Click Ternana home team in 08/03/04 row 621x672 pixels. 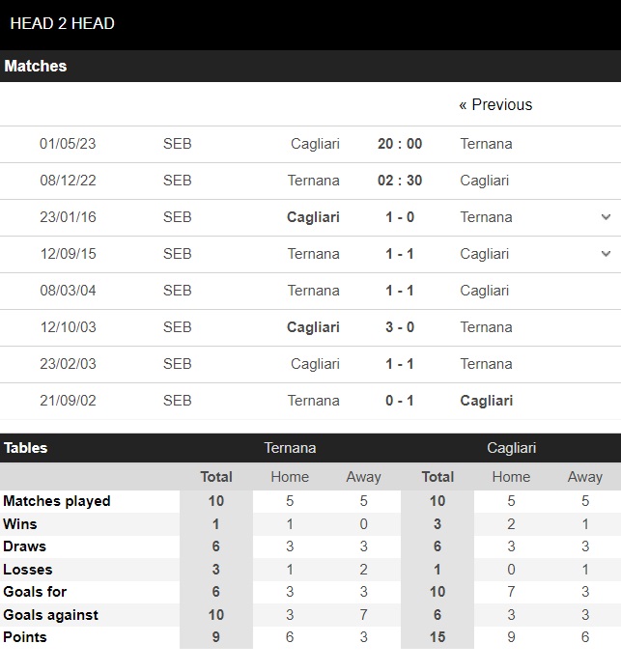[313, 291]
